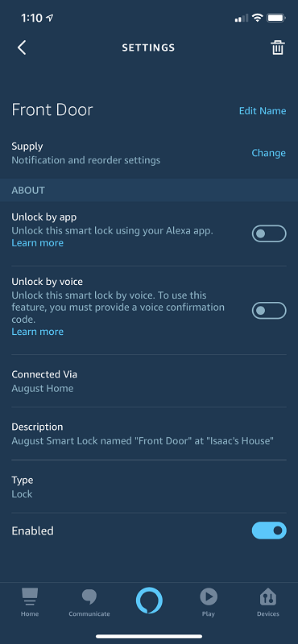298x644 pixels.
Task: Tap the Alexa voice ring button
Action: [149, 601]
